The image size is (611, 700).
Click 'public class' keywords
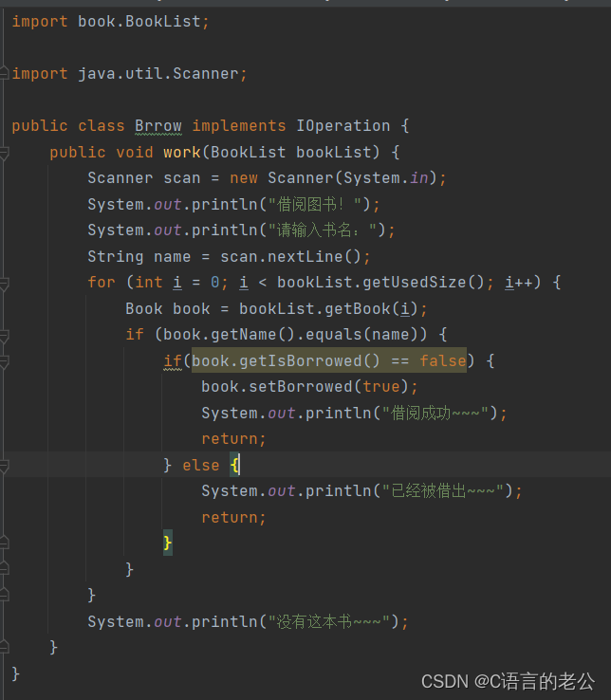click(x=68, y=126)
